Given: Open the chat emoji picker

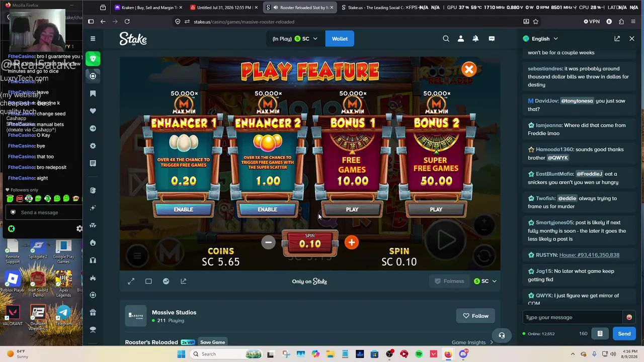Looking at the screenshot, I should point(629,317).
